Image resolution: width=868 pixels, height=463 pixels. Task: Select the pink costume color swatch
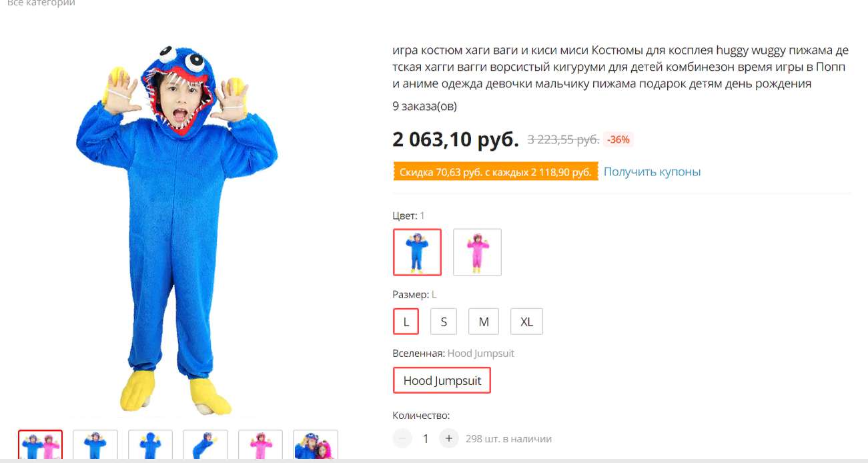click(x=477, y=252)
